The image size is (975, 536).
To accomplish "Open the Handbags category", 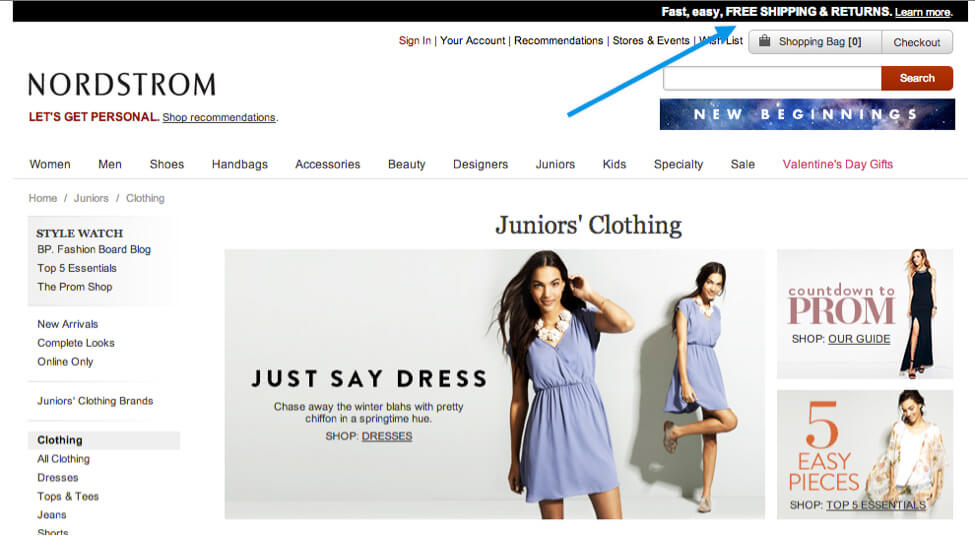I will click(240, 164).
